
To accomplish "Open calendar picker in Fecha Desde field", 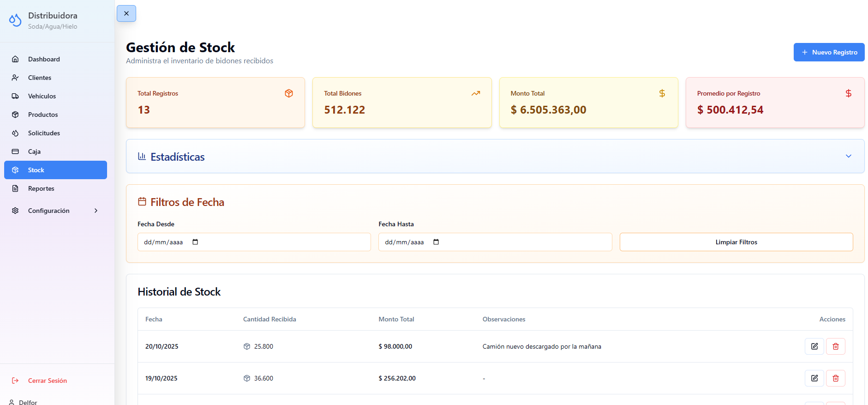I will [195, 242].
